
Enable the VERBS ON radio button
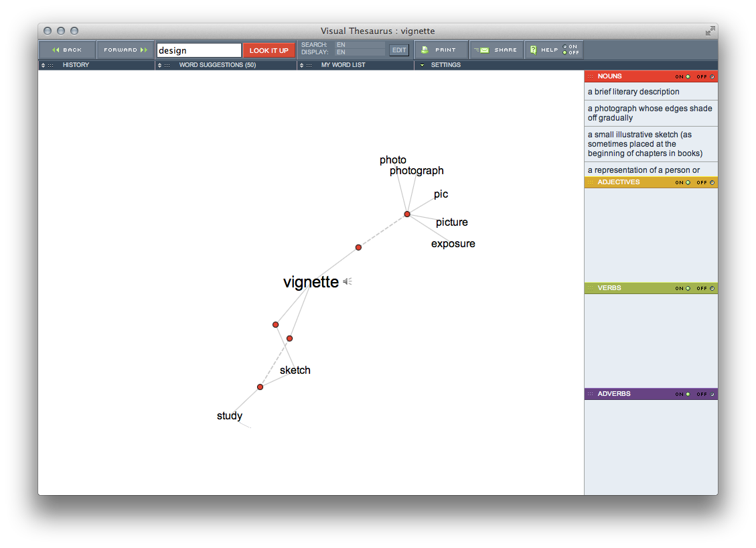pos(688,288)
